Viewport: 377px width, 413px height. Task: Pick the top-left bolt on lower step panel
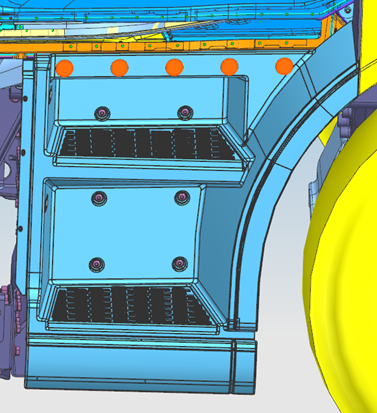(x=99, y=199)
